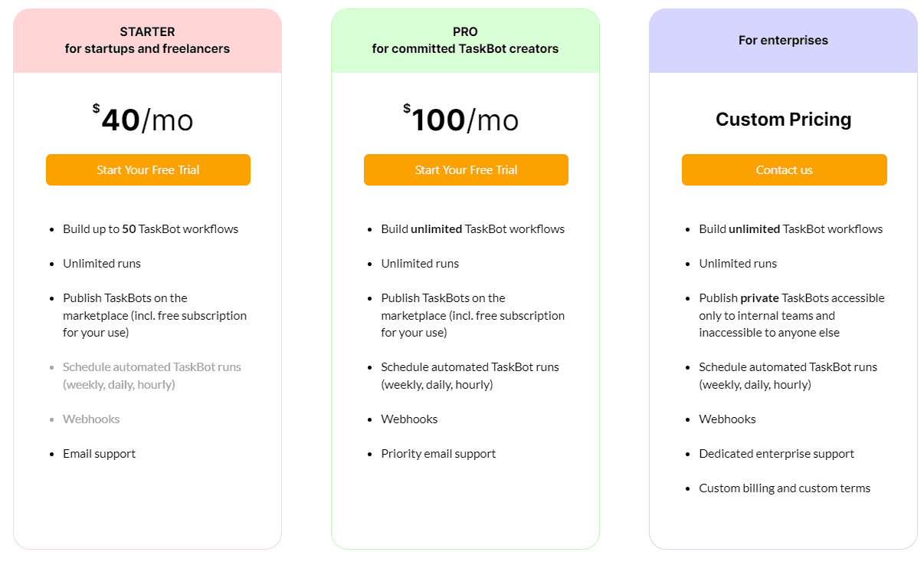Select Email support in the Starter plan
Image resolution: width=924 pixels, height=562 pixels.
pos(99,453)
